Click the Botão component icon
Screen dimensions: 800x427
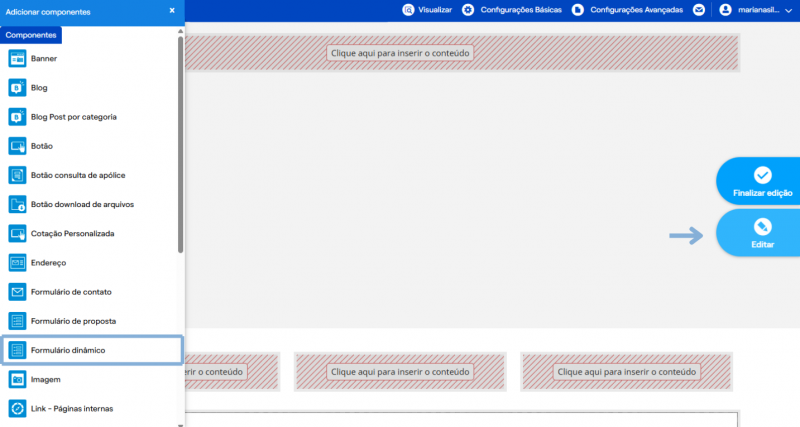coord(17,146)
